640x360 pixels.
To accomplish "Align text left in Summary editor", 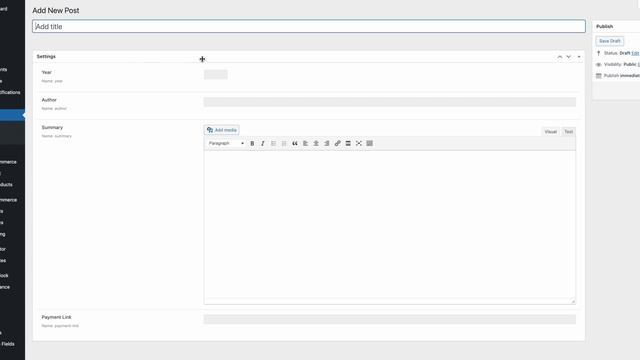I will [x=305, y=143].
